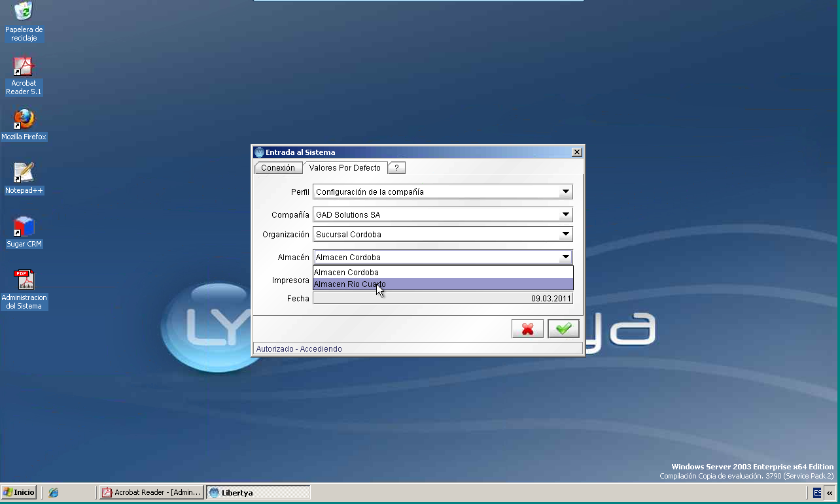Expand the Perfil dropdown

(x=565, y=192)
